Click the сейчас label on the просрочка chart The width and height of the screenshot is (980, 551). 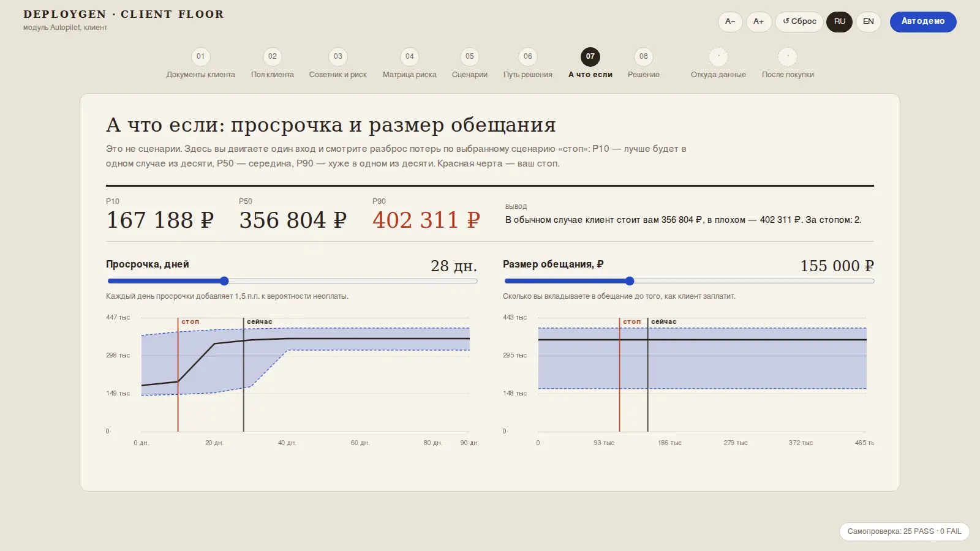pyautogui.click(x=259, y=321)
